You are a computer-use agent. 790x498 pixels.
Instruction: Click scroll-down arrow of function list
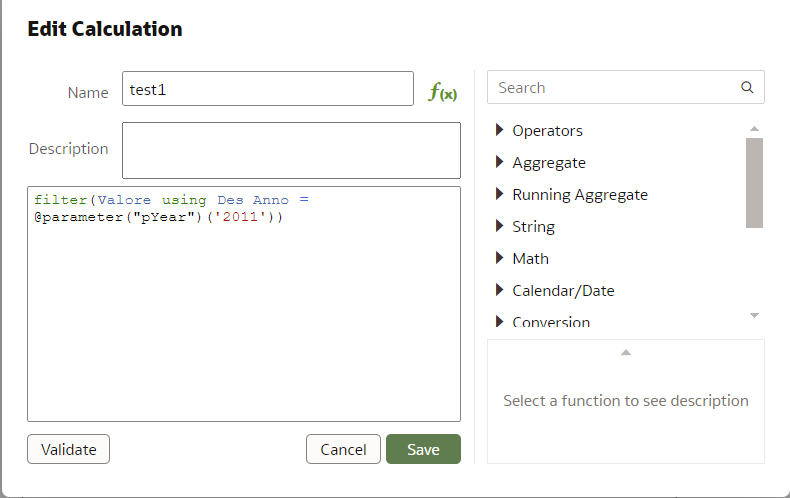click(x=754, y=316)
